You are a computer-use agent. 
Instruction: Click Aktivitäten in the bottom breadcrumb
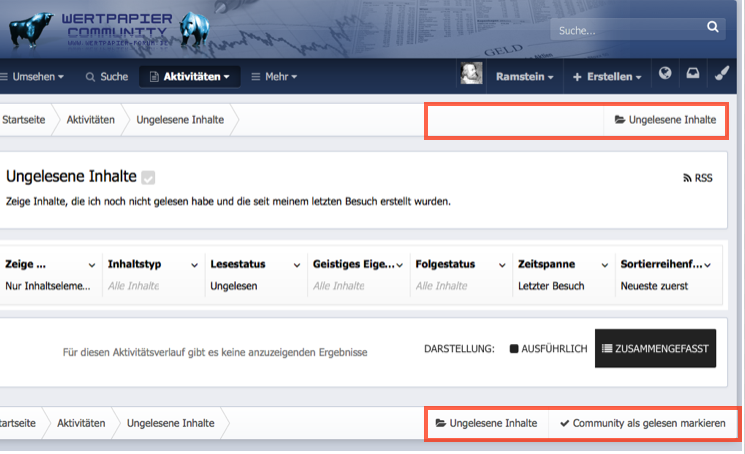(81, 423)
